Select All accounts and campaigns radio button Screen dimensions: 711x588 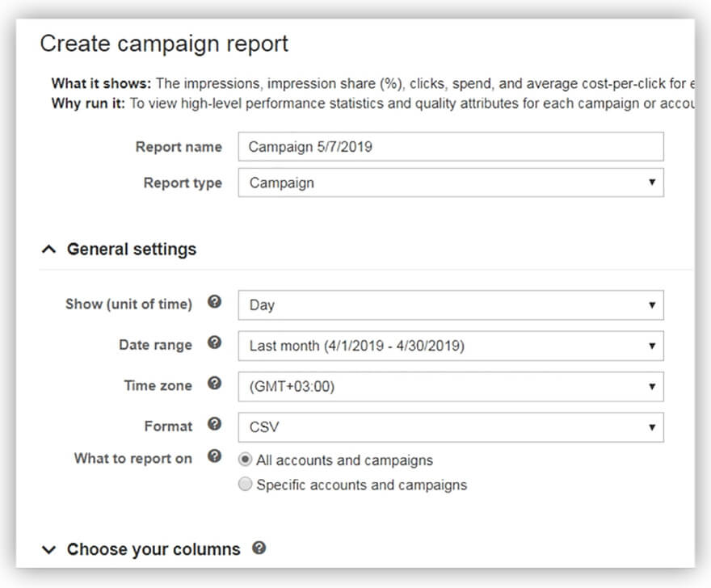click(x=246, y=460)
